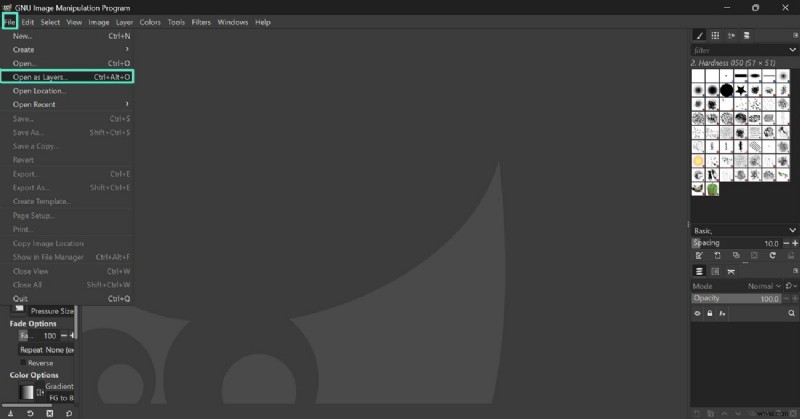Open the View menu
The width and height of the screenshot is (800, 419).
tap(74, 22)
